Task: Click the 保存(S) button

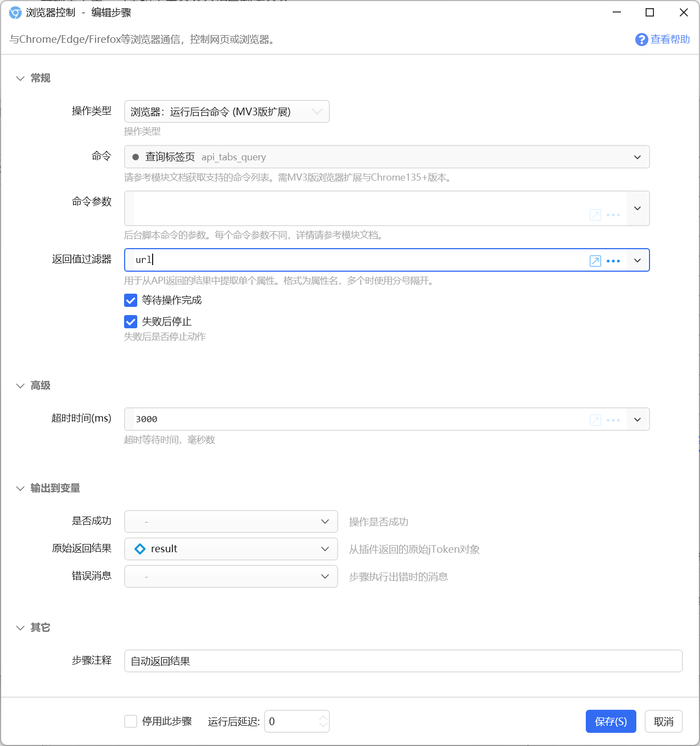Action: (611, 721)
